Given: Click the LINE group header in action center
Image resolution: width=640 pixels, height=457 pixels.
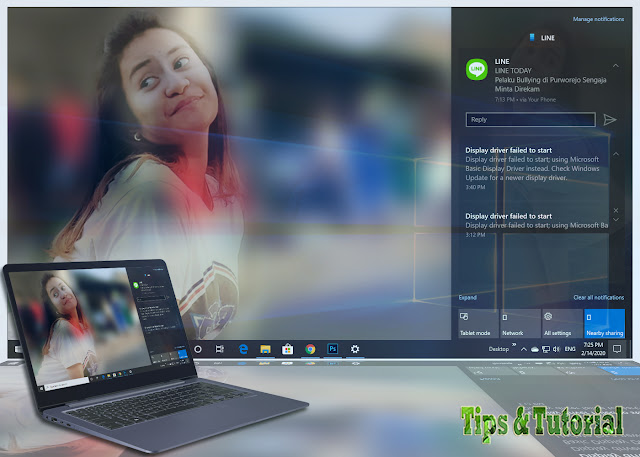Looking at the screenshot, I should point(542,38).
